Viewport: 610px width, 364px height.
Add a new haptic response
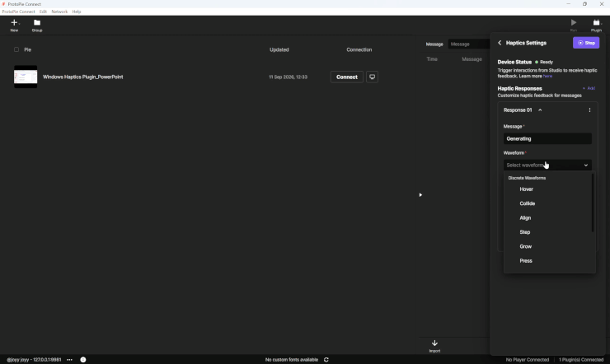coord(589,88)
